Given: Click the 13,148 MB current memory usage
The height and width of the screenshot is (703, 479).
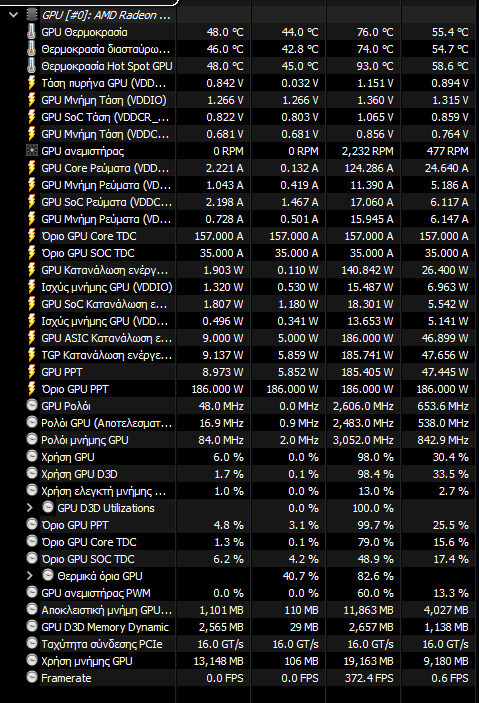Looking at the screenshot, I should pyautogui.click(x=218, y=661).
